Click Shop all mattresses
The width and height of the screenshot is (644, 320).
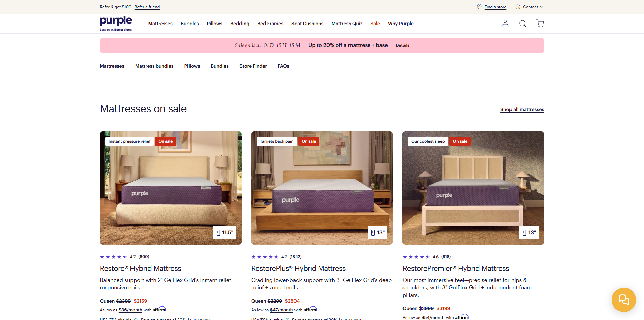(x=522, y=109)
